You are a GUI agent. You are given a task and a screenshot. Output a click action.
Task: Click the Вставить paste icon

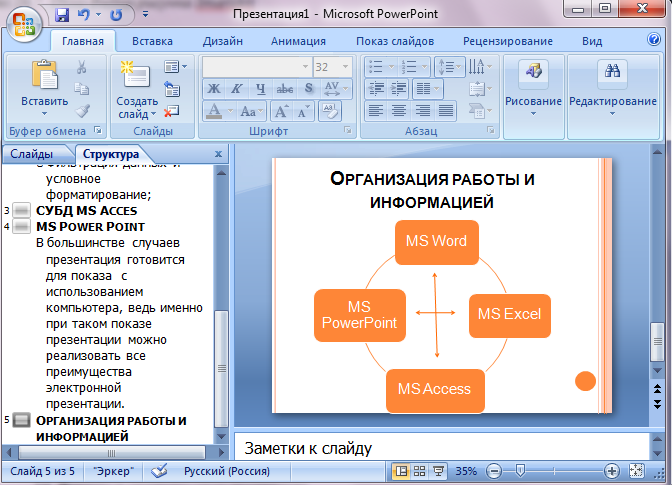click(x=45, y=75)
